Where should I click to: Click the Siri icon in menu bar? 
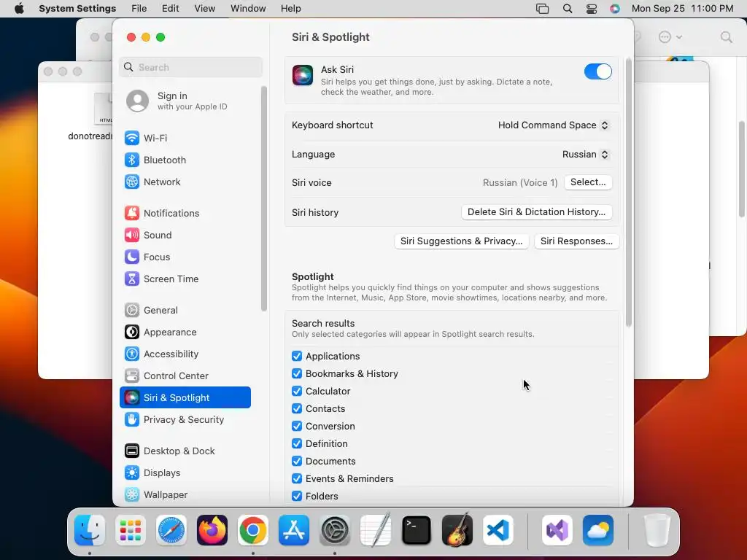[614, 9]
